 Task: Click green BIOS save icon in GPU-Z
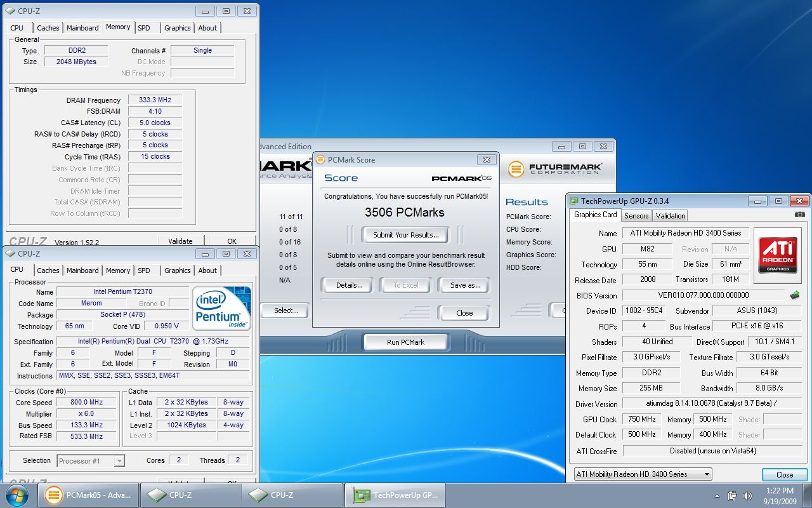[794, 295]
